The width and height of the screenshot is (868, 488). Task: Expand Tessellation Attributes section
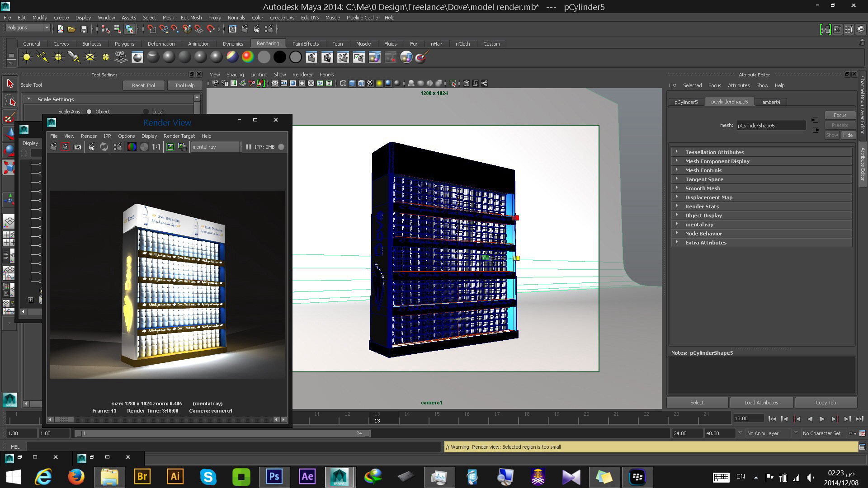[x=714, y=152]
